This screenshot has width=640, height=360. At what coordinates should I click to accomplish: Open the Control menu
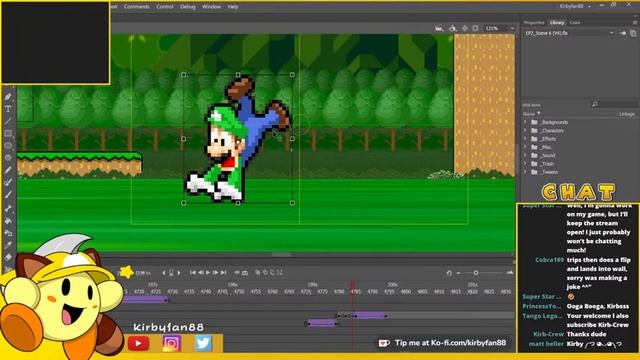tap(164, 7)
